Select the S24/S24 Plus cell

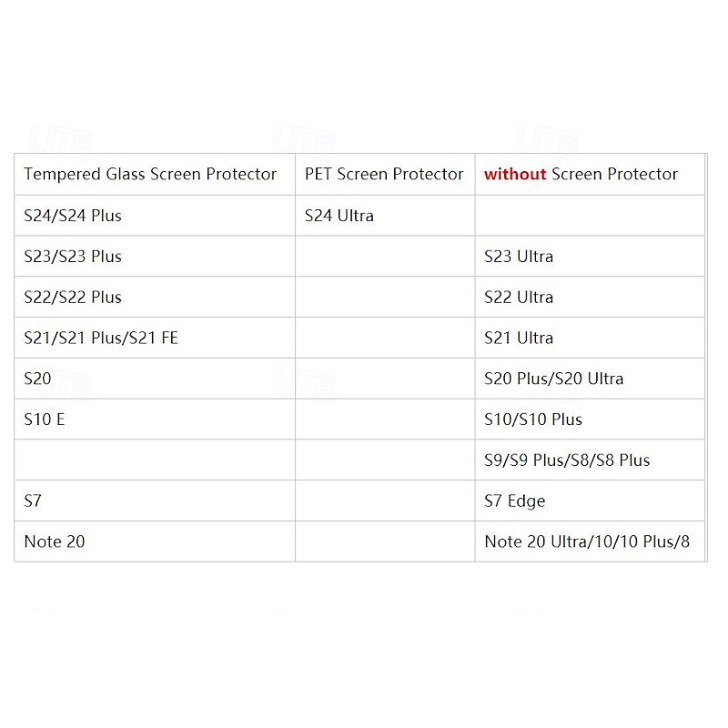(73, 216)
